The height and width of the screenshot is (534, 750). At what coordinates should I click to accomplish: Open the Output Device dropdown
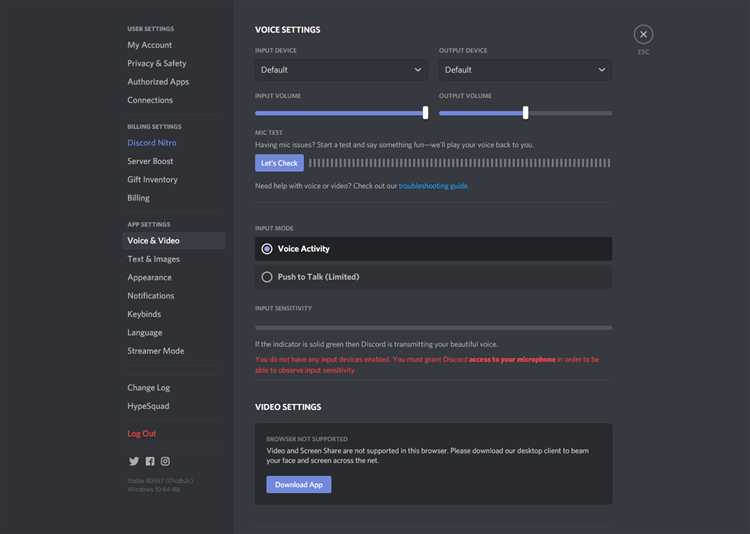click(525, 70)
